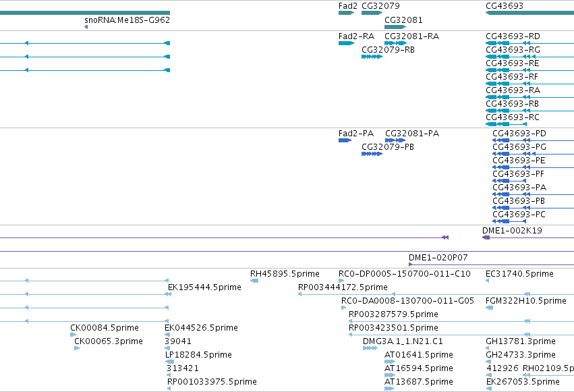Click the snoRNA:Me18S-G962 small arrow marker
Image resolution: width=574 pixels, height=392 pixels.
(86, 27)
